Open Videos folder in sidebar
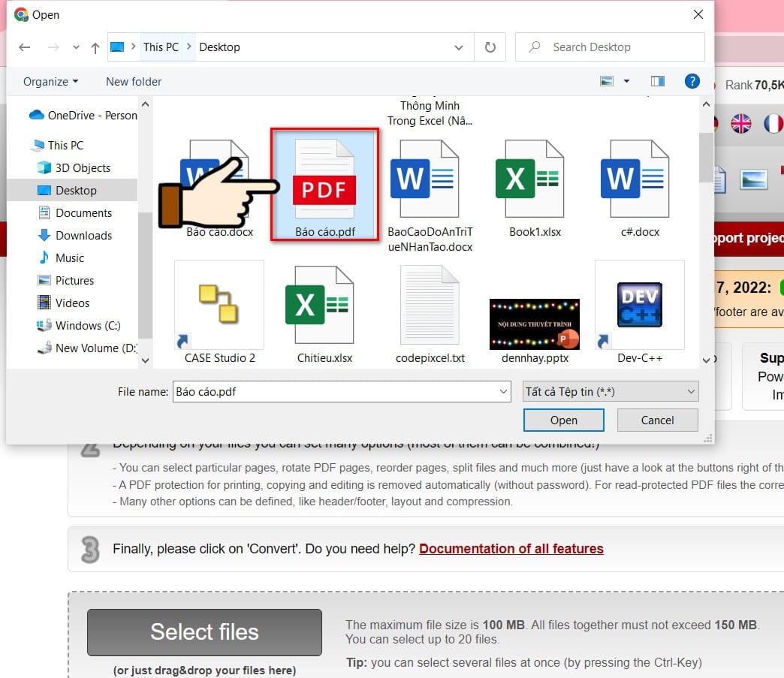The width and height of the screenshot is (784, 678). pos(63,303)
